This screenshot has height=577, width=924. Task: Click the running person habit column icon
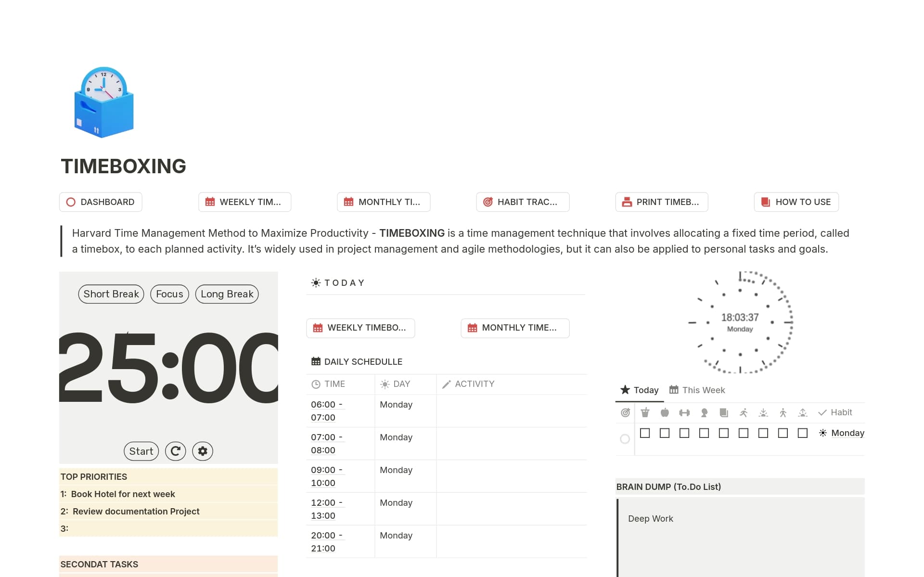click(744, 412)
